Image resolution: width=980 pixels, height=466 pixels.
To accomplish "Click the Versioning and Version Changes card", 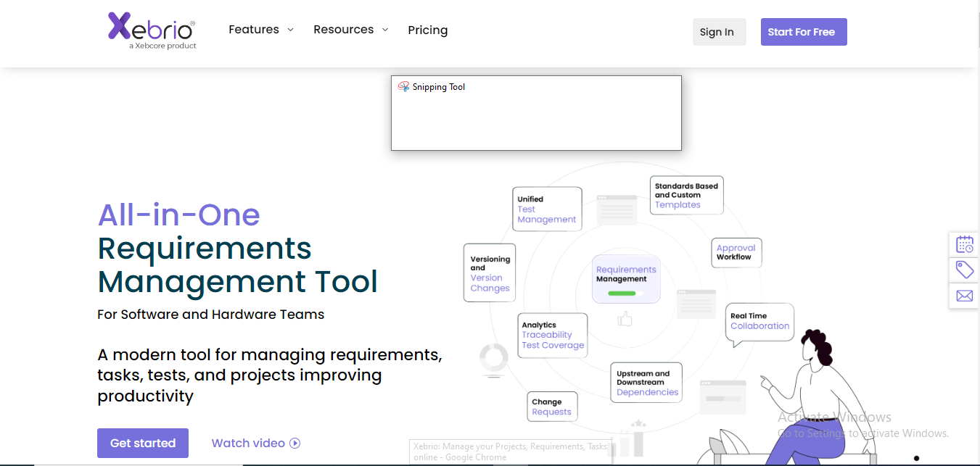I will point(490,273).
